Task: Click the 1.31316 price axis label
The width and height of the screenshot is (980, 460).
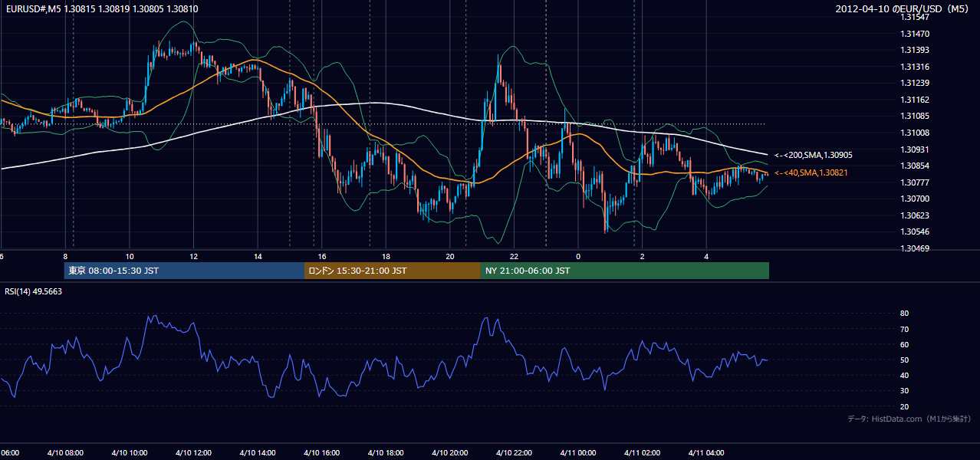Action: 914,67
